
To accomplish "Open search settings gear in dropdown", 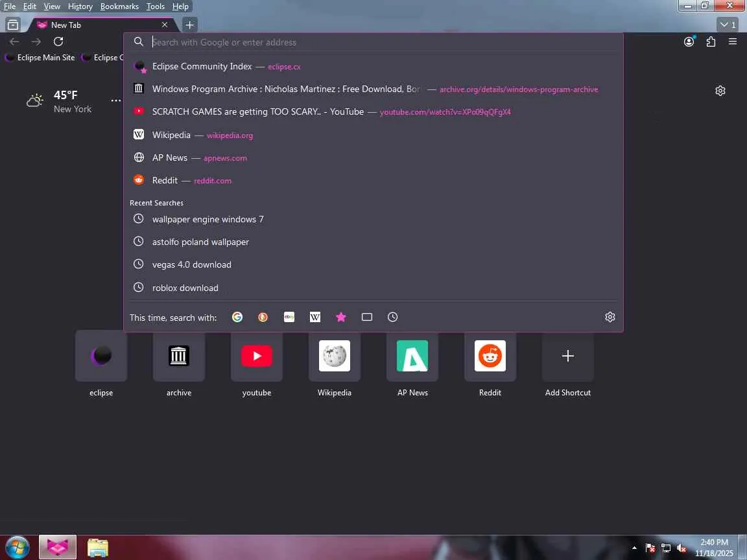I will pos(610,317).
